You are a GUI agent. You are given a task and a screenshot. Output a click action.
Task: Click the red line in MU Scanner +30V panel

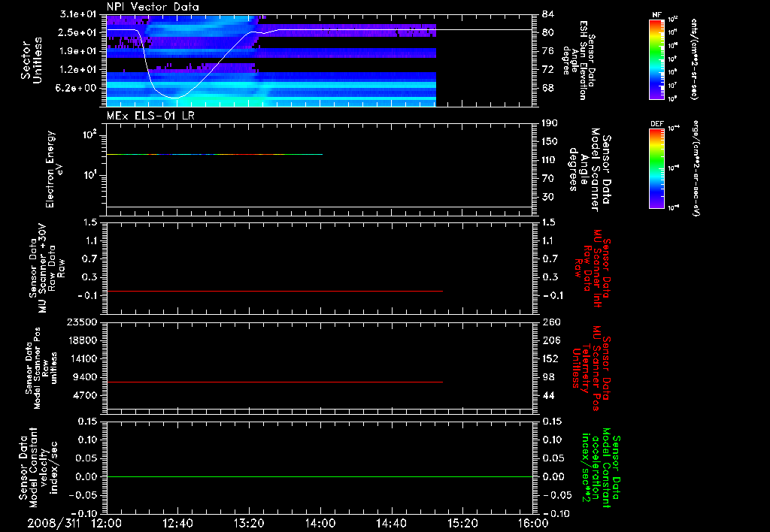(274, 292)
